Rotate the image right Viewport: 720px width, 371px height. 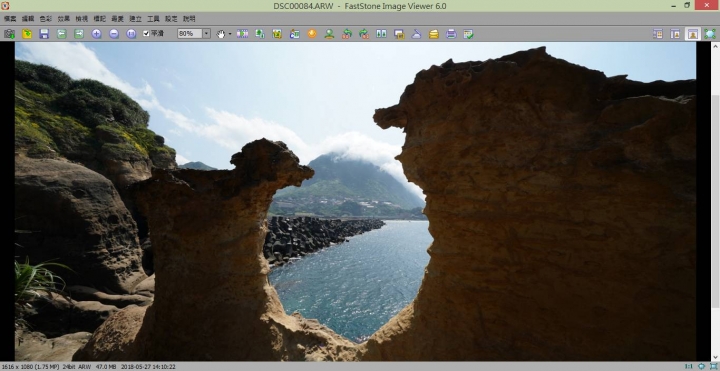pos(364,34)
